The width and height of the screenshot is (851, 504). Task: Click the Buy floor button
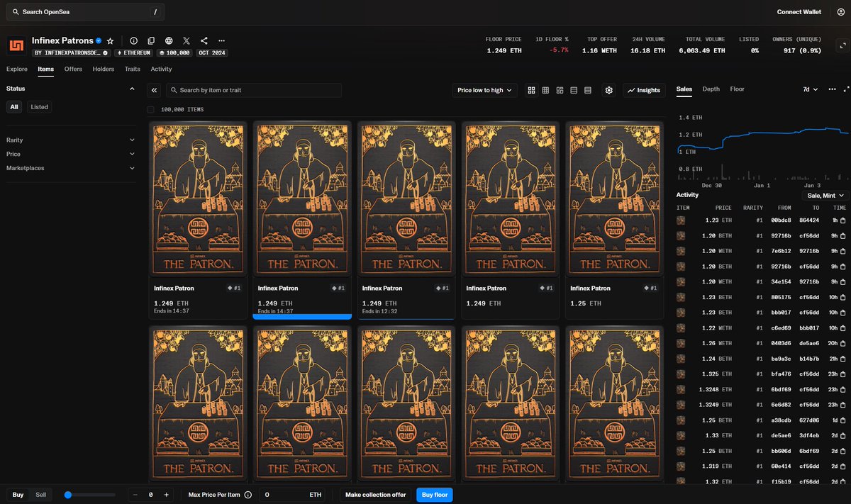(434, 495)
